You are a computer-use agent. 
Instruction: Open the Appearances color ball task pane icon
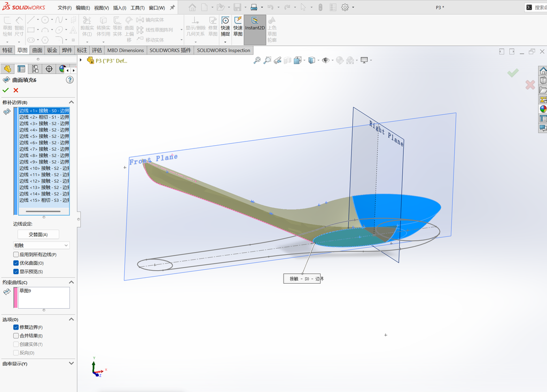(543, 109)
